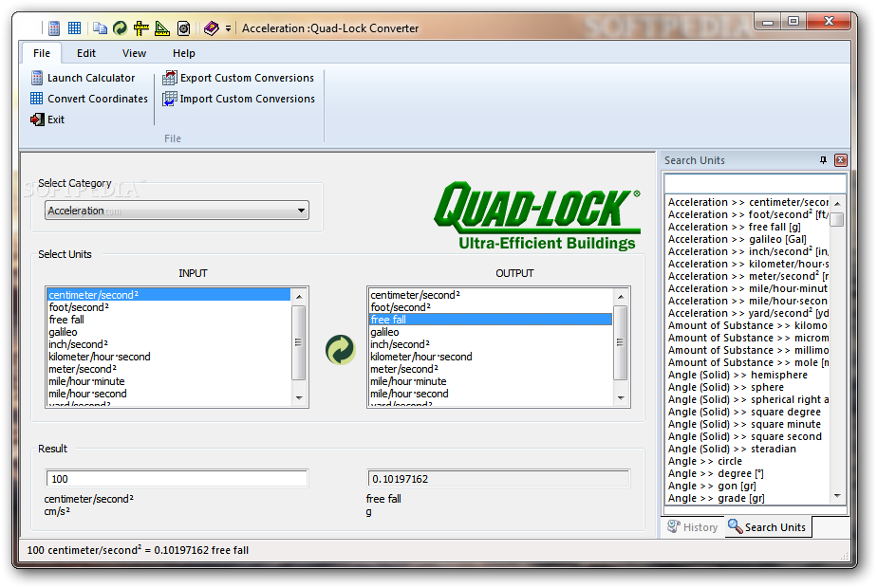Select mile/hour·second in OUTPUT list
Image resolution: width=877 pixels, height=588 pixels.
(491, 394)
